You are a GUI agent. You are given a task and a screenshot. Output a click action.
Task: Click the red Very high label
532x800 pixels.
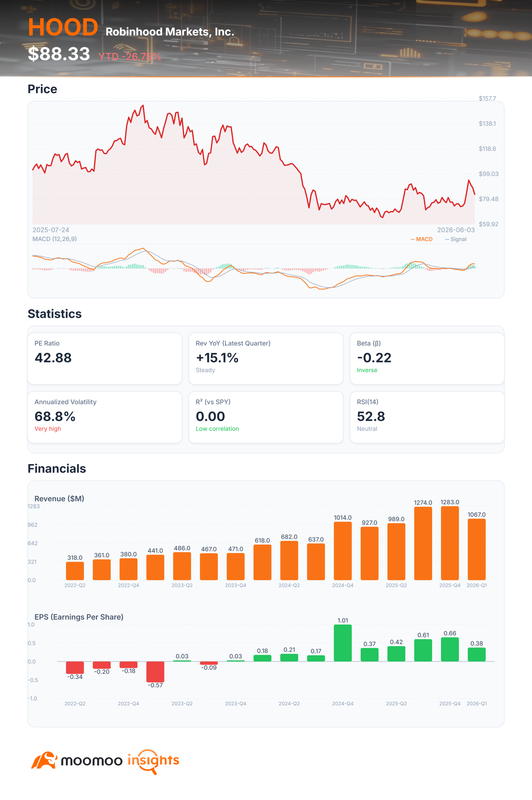click(48, 429)
